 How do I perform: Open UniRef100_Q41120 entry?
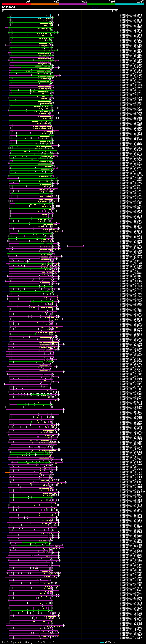131,143
